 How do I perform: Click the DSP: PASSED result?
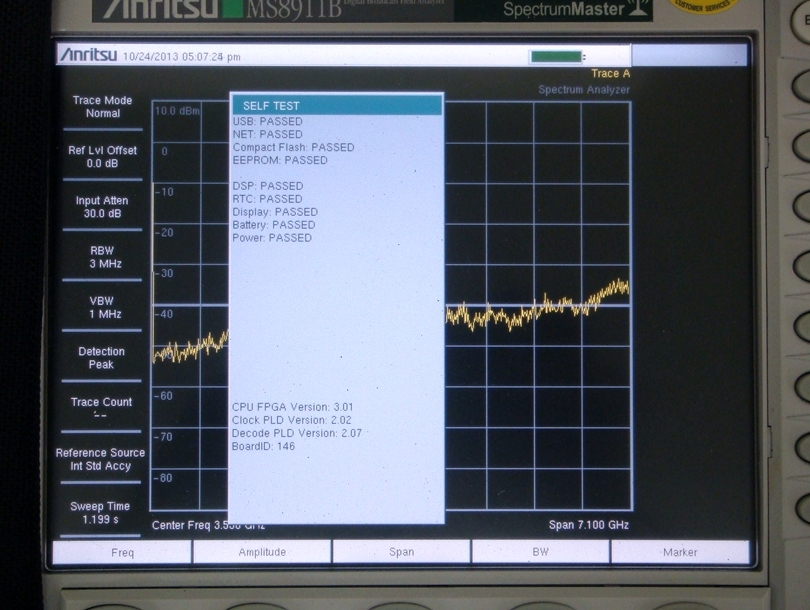coord(268,186)
